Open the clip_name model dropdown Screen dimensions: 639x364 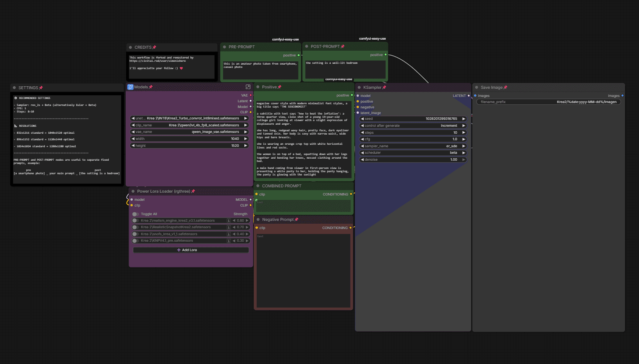point(190,125)
